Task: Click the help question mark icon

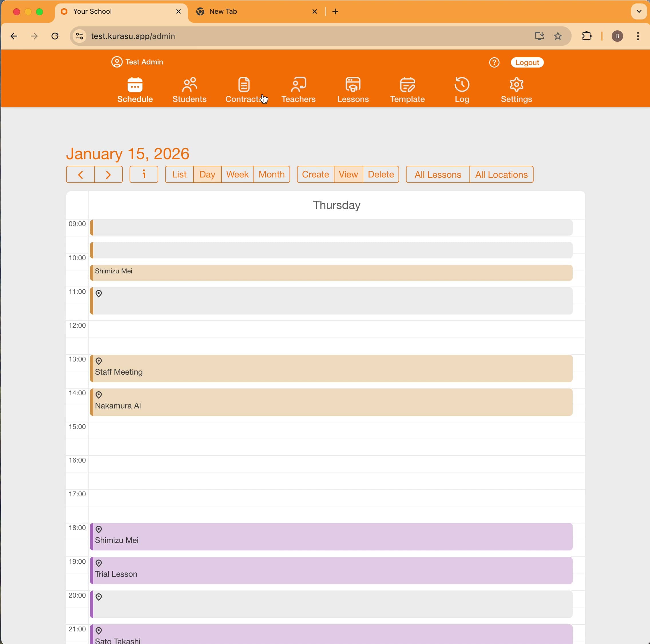Action: (494, 63)
